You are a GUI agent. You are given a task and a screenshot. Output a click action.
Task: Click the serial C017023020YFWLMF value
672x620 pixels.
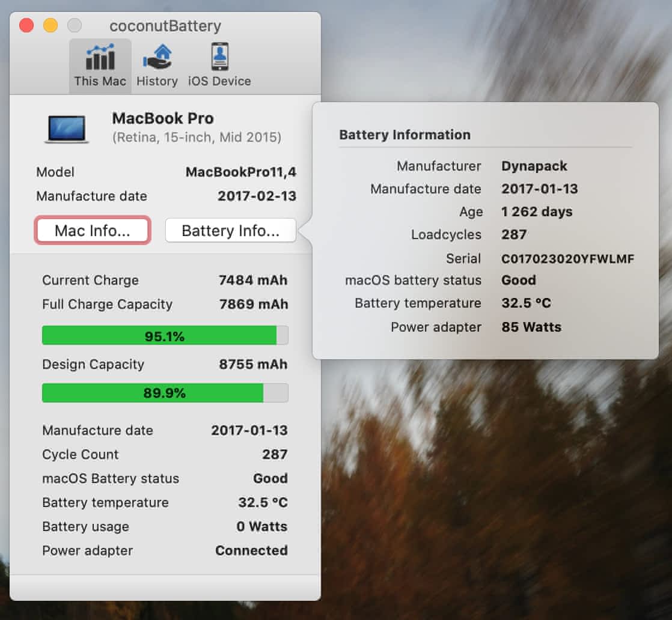[567, 259]
